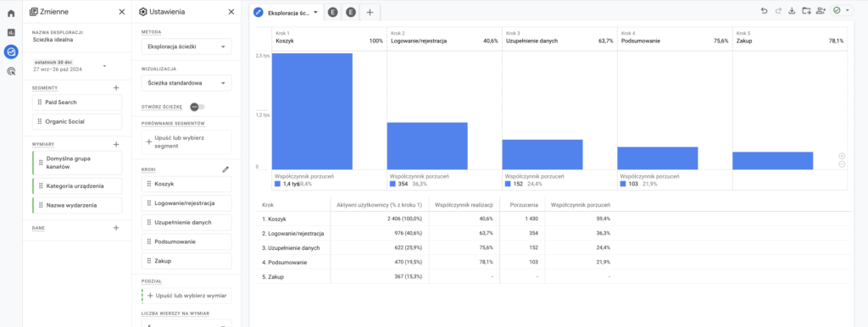Close the Zmienne panel

[122, 12]
